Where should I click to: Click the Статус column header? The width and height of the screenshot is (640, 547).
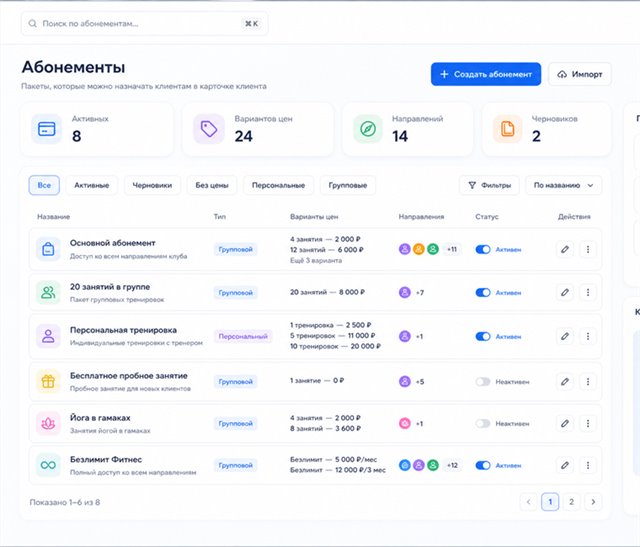487,217
